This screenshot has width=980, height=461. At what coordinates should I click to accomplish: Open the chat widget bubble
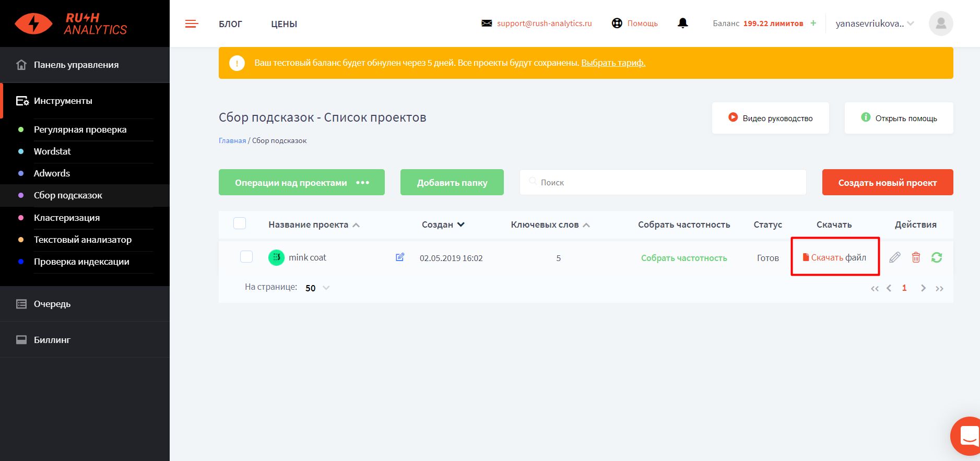click(966, 436)
